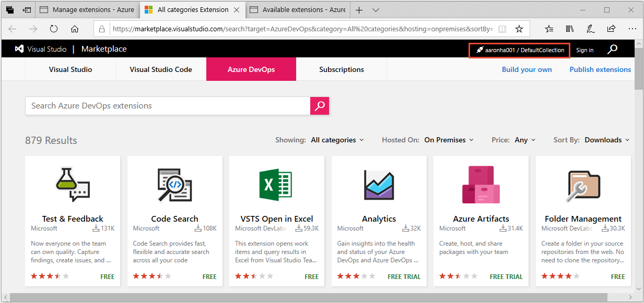
Task: Open the Analytics chart icon
Action: click(379, 184)
